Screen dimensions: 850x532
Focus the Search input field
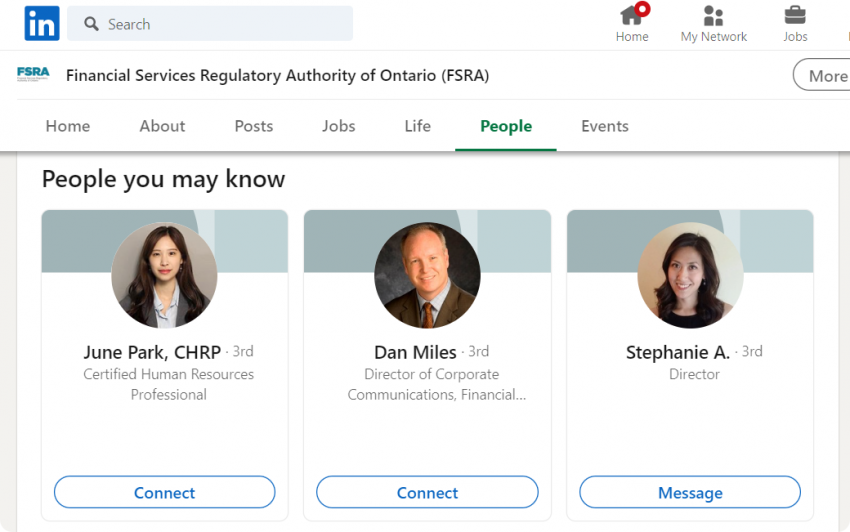(210, 23)
